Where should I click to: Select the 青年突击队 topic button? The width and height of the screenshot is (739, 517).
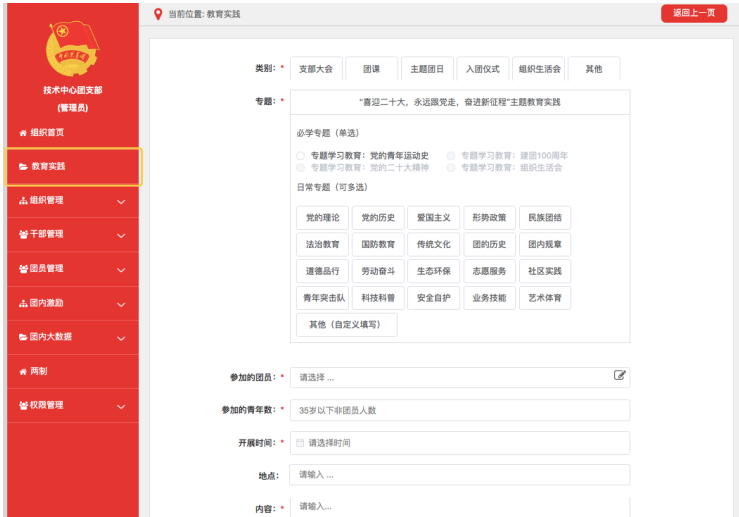pyautogui.click(x=322, y=298)
